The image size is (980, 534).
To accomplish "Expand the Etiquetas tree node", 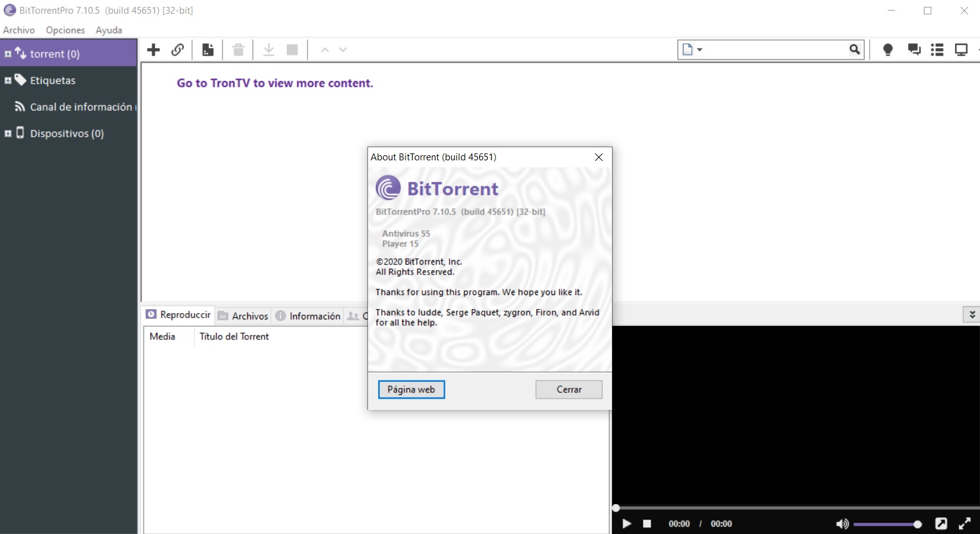I will tap(7, 80).
